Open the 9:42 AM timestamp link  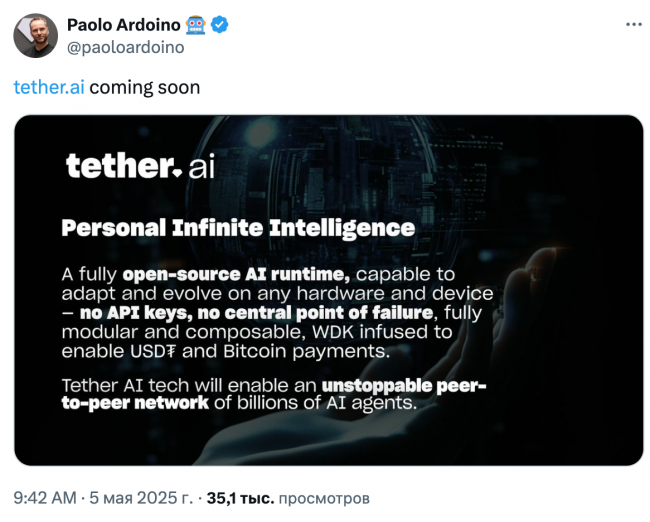[x=45, y=498]
